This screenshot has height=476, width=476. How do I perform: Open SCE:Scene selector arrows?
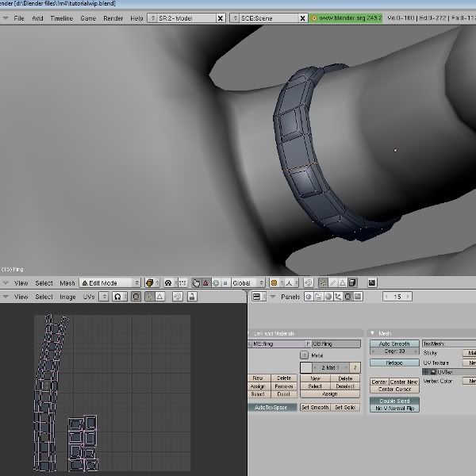pyautogui.click(x=235, y=18)
